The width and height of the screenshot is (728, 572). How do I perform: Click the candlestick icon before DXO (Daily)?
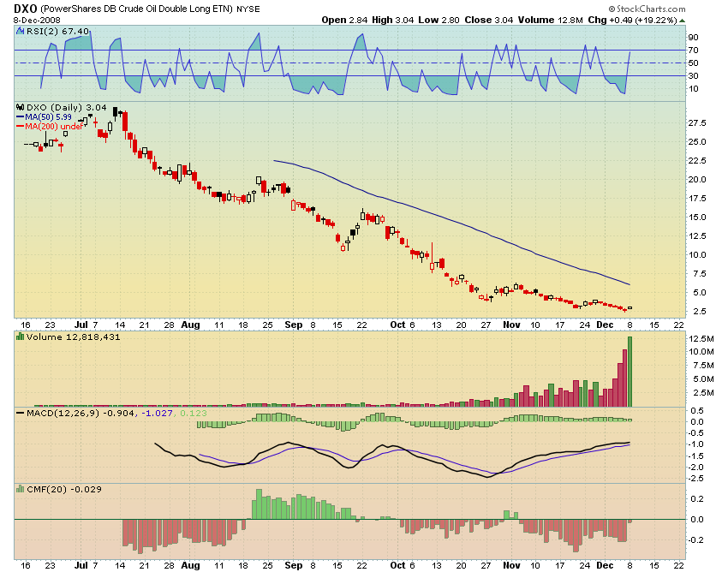tap(20, 107)
